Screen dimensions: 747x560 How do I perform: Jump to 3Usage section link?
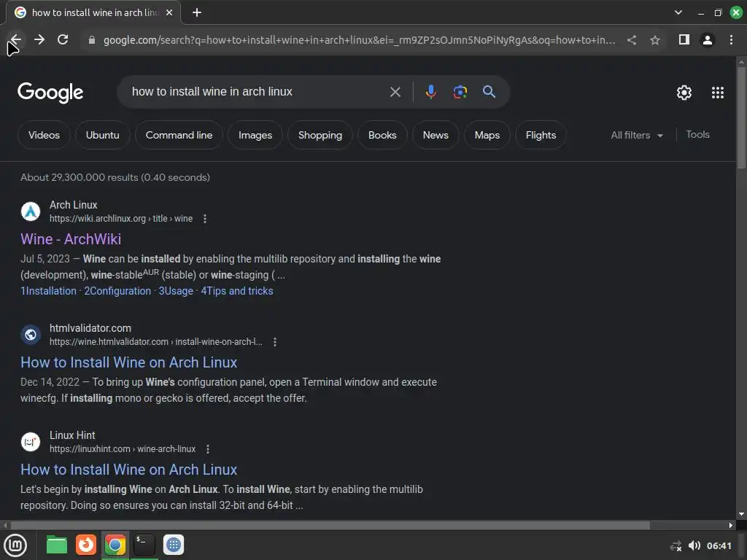point(176,291)
